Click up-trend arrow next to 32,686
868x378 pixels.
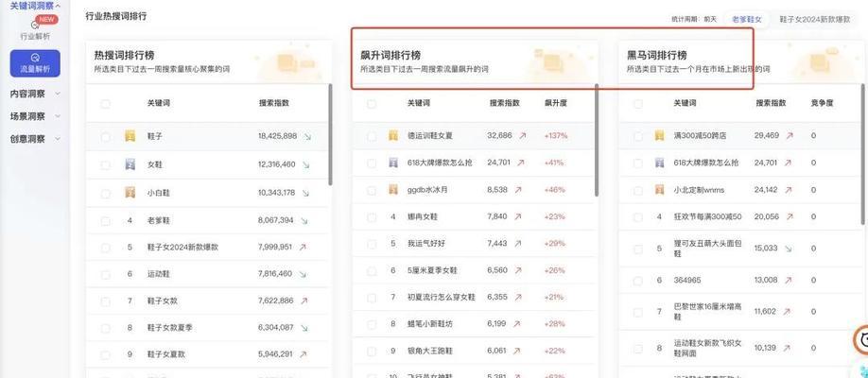[x=523, y=135]
